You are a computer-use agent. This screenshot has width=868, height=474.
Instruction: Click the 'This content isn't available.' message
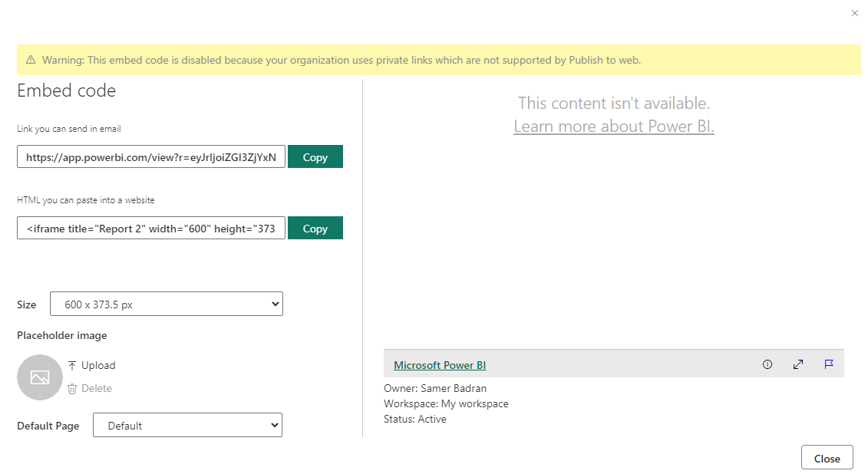click(x=614, y=103)
